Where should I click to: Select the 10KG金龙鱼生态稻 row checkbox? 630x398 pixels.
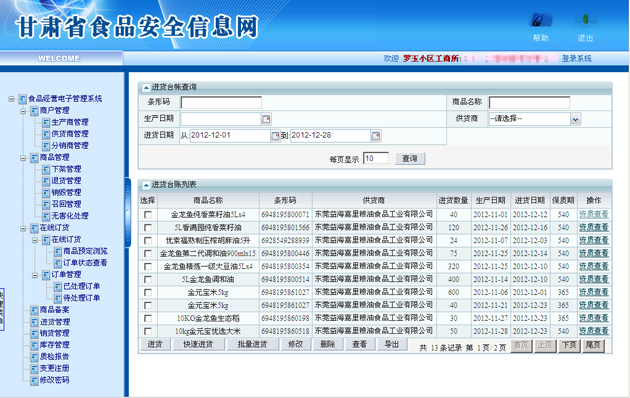[148, 318]
